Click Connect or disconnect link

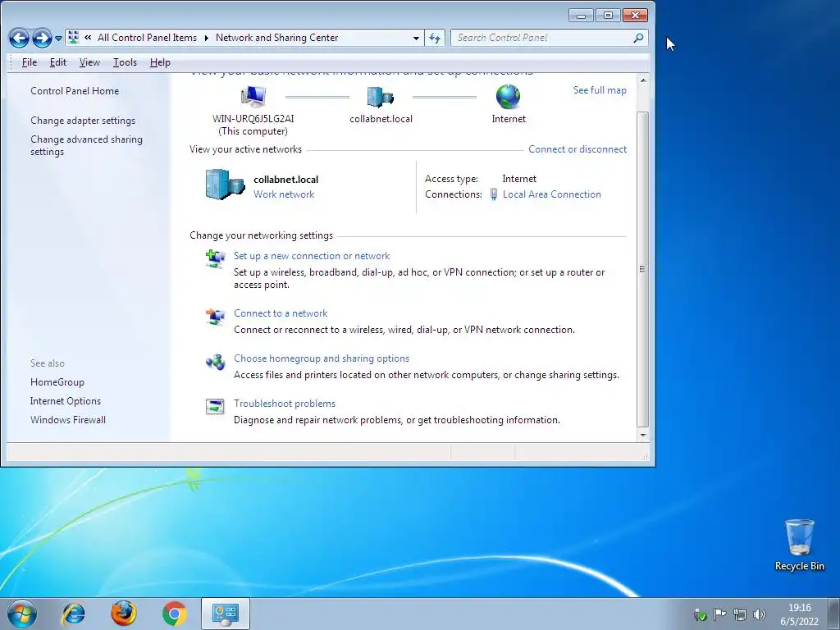577,149
